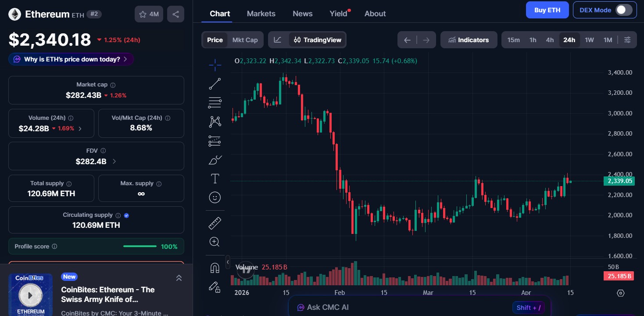644x316 pixels.
Task: Pick the brush drawing tool
Action: click(215, 160)
